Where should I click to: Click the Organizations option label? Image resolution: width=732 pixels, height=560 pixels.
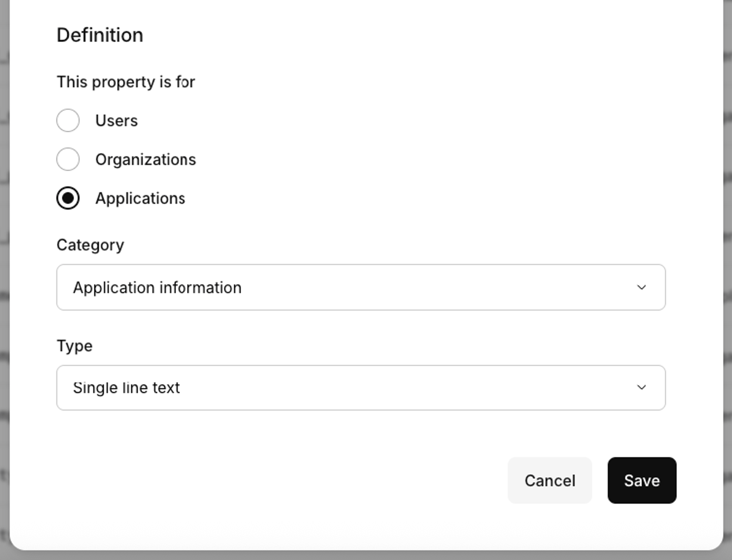click(x=146, y=160)
